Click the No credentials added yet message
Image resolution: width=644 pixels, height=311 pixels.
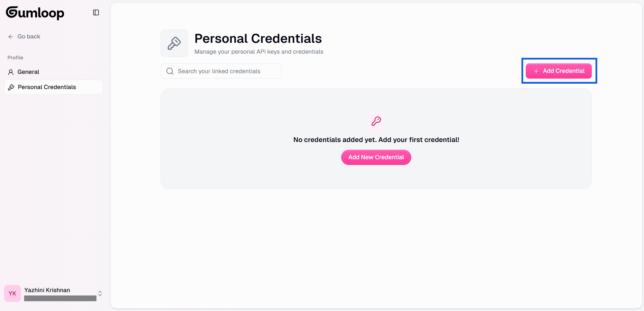coord(376,140)
